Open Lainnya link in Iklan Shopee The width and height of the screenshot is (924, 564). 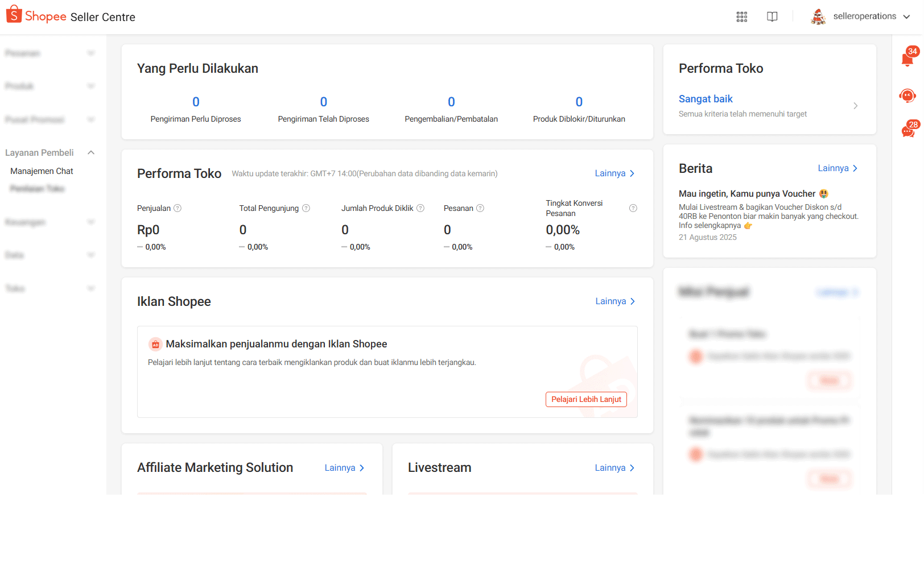[615, 301]
